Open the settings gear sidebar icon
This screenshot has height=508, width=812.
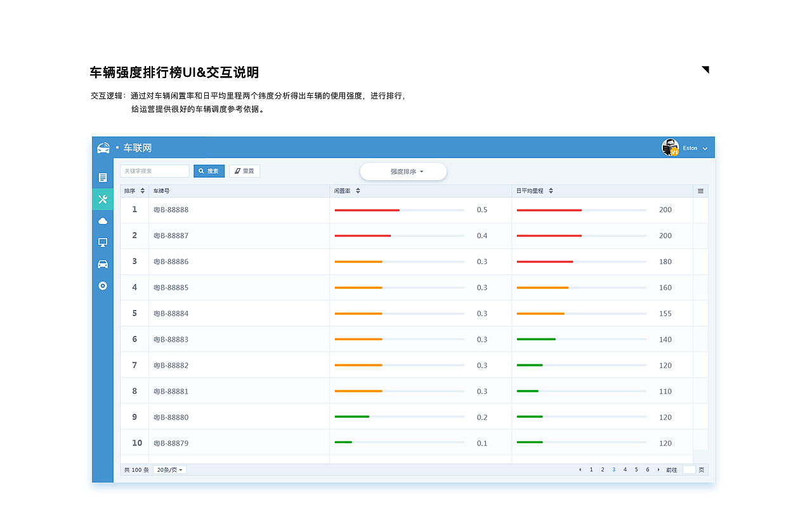tap(102, 286)
